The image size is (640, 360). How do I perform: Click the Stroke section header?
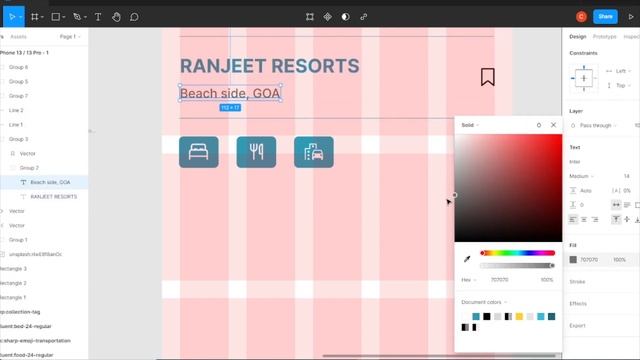click(x=577, y=282)
